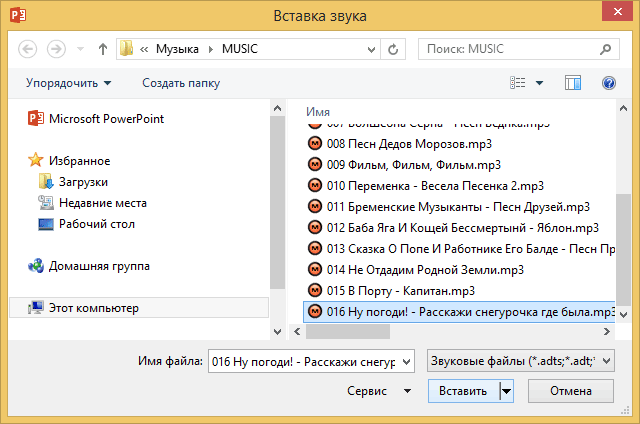This screenshot has height=424, width=640.
Task: Expand the Сервис menu
Action: click(x=378, y=391)
